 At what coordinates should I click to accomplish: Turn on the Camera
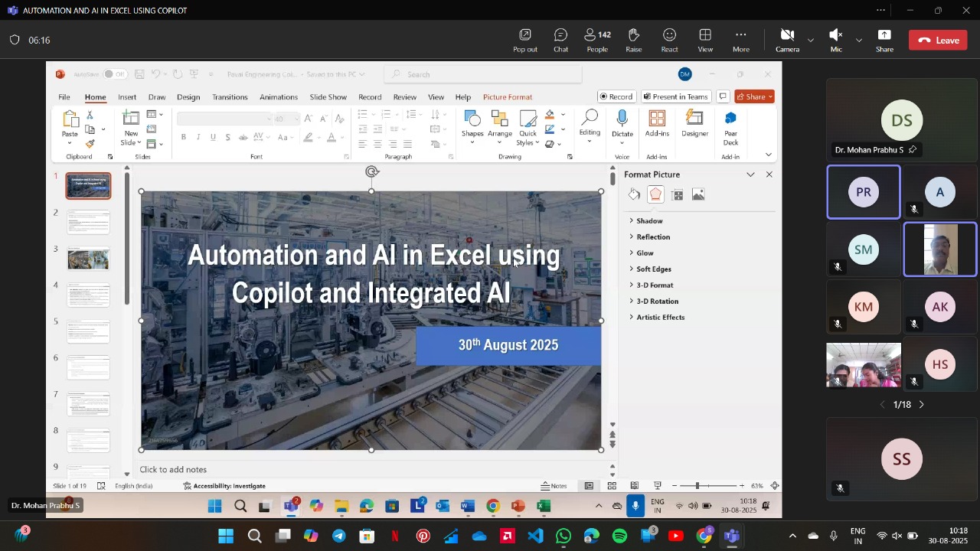[787, 40]
